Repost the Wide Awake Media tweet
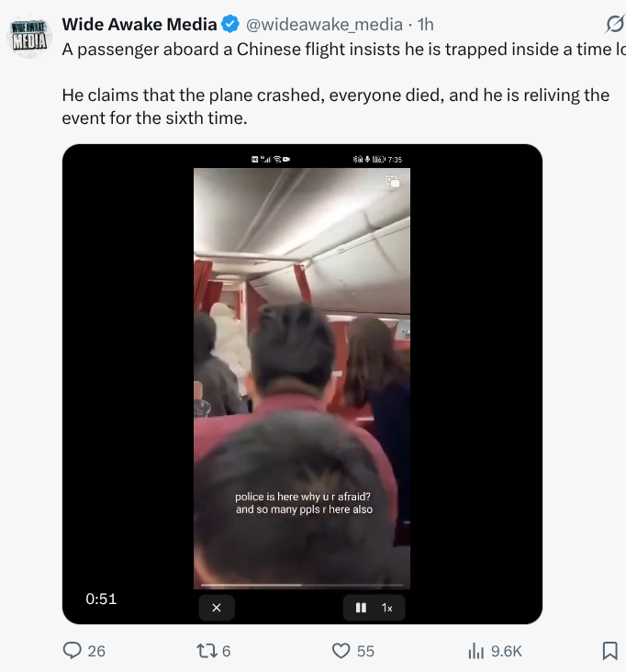626x672 pixels. coord(213,651)
